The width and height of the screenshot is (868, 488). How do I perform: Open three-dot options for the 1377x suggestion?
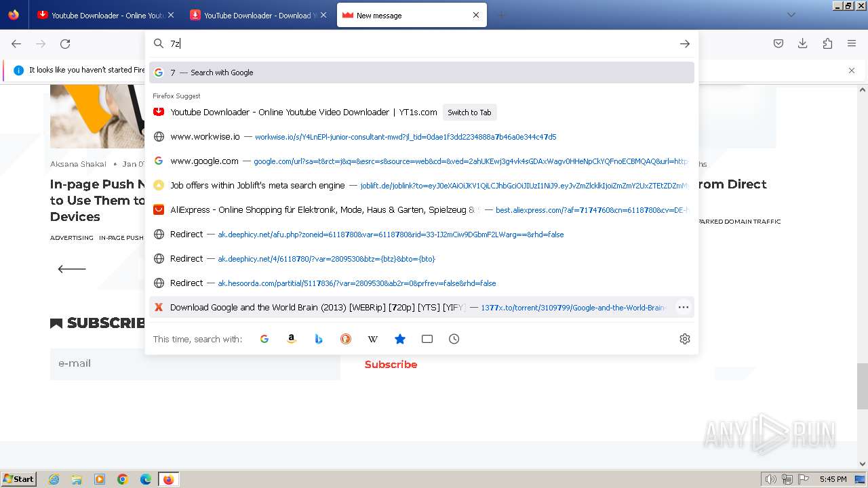[x=684, y=308]
